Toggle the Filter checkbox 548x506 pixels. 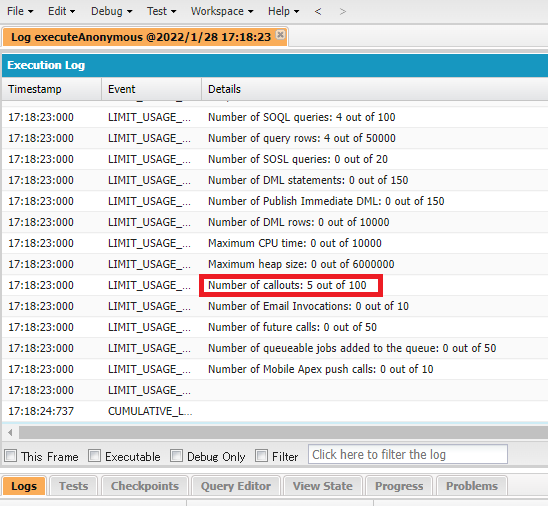[261, 456]
